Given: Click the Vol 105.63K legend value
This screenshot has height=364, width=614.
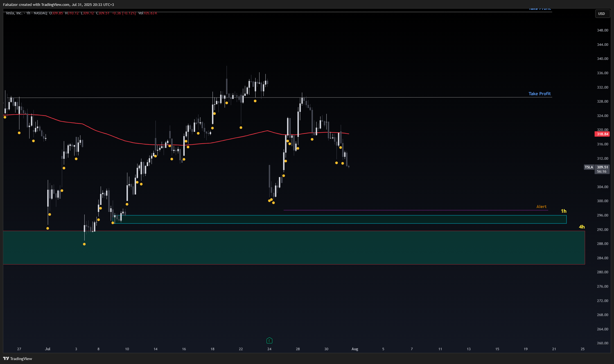Looking at the screenshot, I should click(148, 13).
